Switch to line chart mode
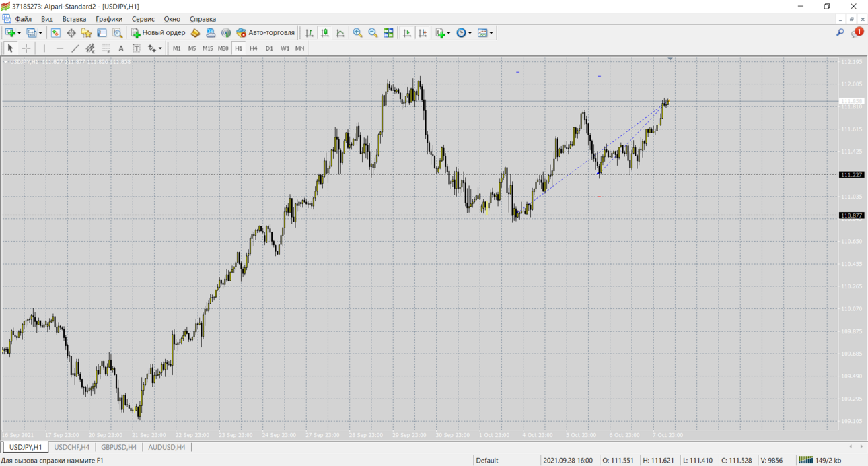This screenshot has height=466, width=868. click(340, 32)
